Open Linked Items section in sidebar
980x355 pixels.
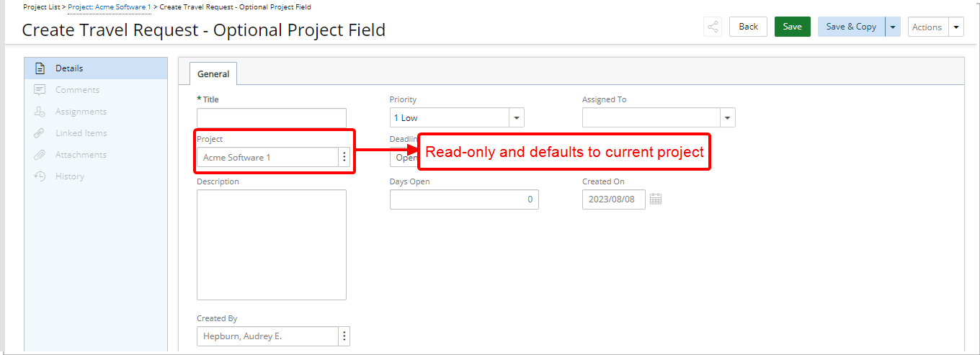point(81,133)
